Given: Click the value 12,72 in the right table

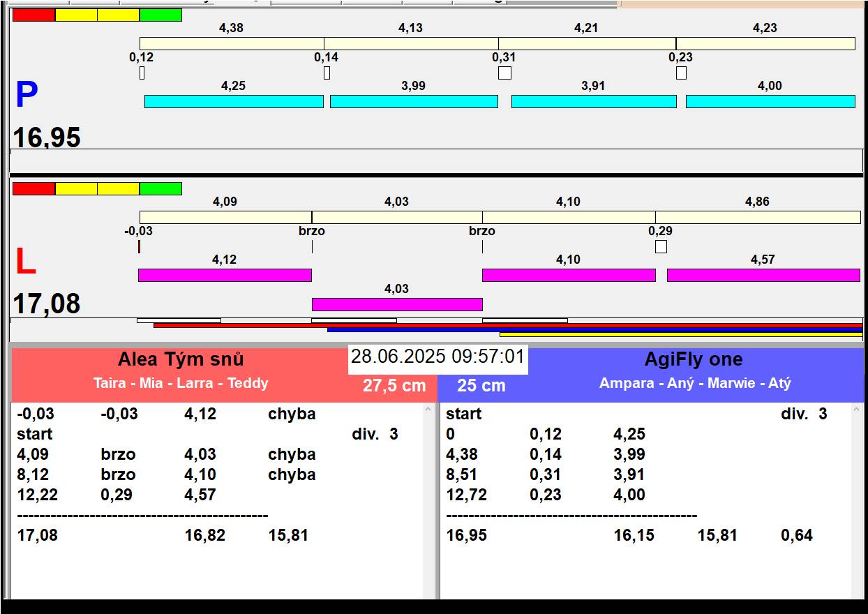Looking at the screenshot, I should click(x=466, y=495).
